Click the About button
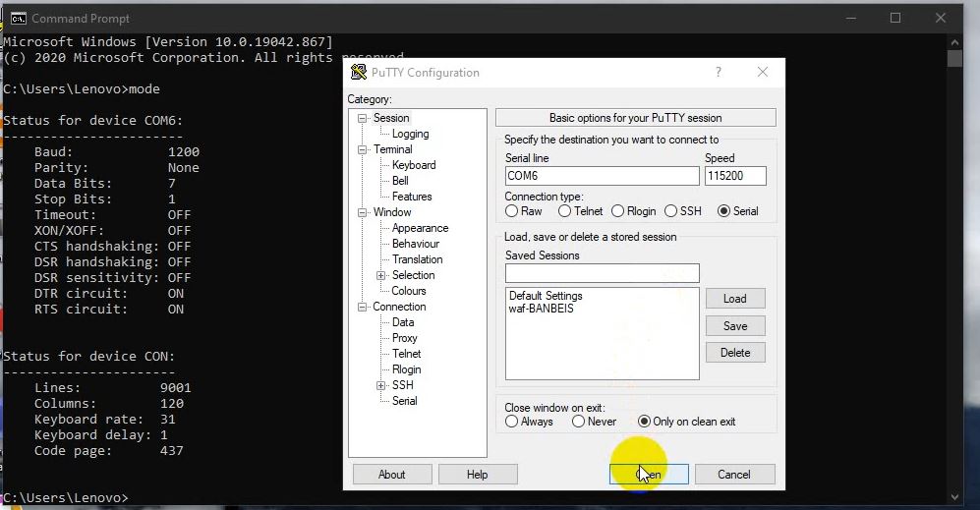Image resolution: width=980 pixels, height=510 pixels. tap(392, 475)
